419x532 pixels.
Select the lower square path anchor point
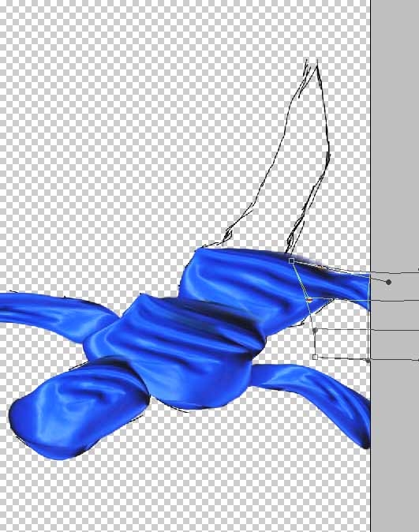(315, 357)
